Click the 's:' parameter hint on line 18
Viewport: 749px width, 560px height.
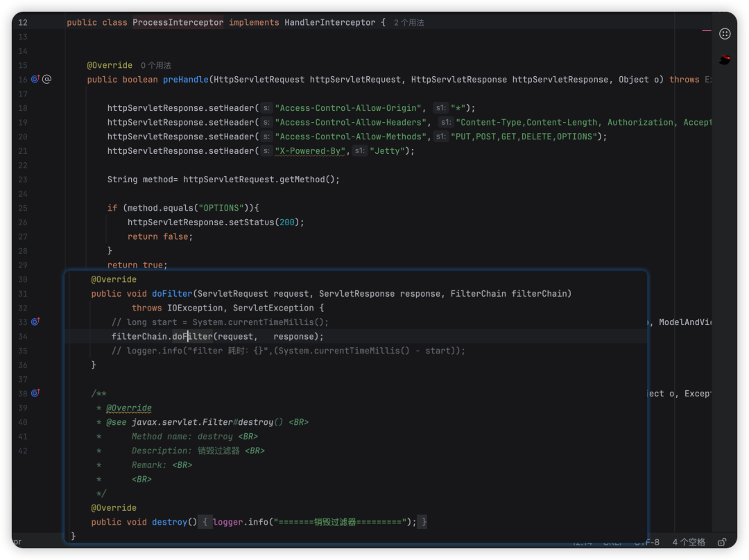266,108
